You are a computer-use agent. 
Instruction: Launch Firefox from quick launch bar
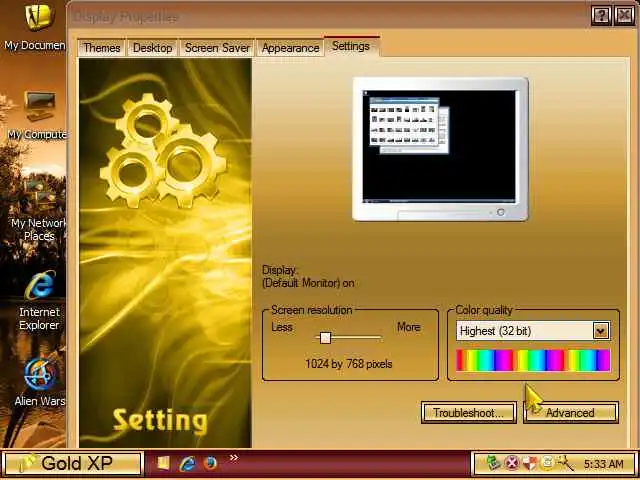tap(211, 463)
